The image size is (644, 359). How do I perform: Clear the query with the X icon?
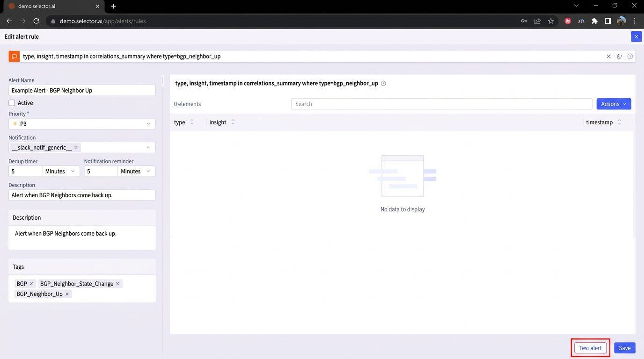608,57
